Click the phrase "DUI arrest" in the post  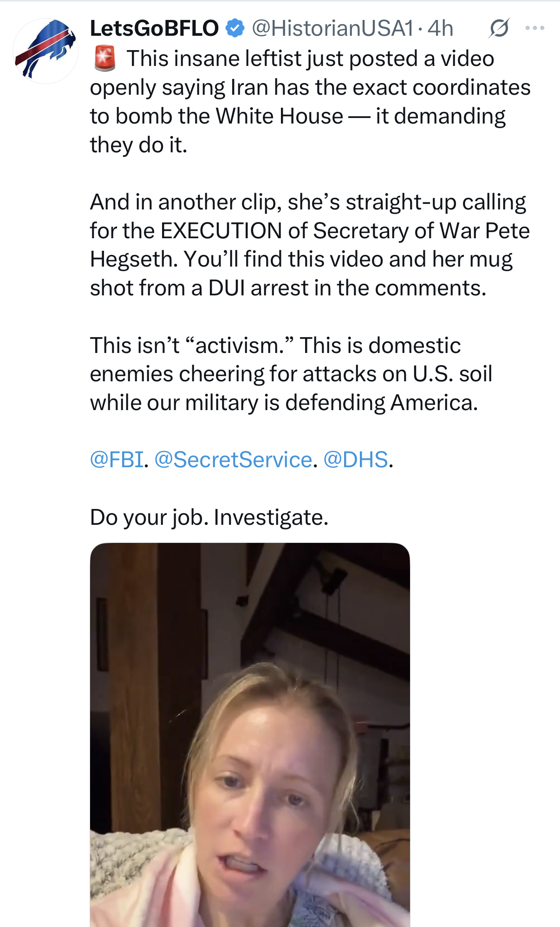[258, 288]
